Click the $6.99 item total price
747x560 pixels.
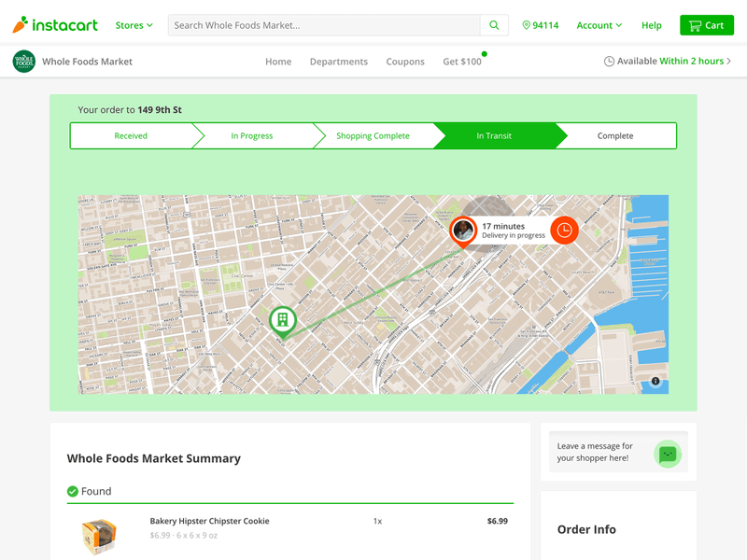tap(498, 521)
